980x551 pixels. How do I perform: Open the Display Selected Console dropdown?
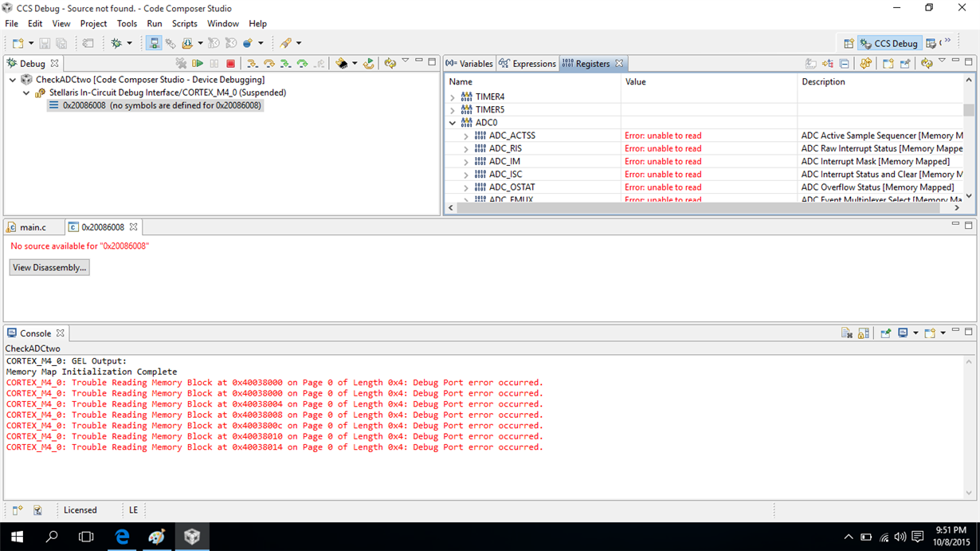tap(915, 333)
